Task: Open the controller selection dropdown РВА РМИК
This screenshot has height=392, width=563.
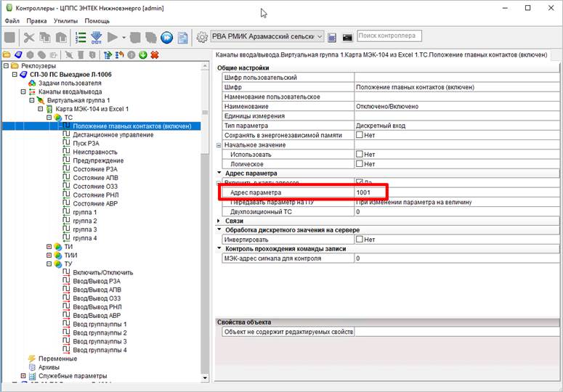Action: (267, 36)
